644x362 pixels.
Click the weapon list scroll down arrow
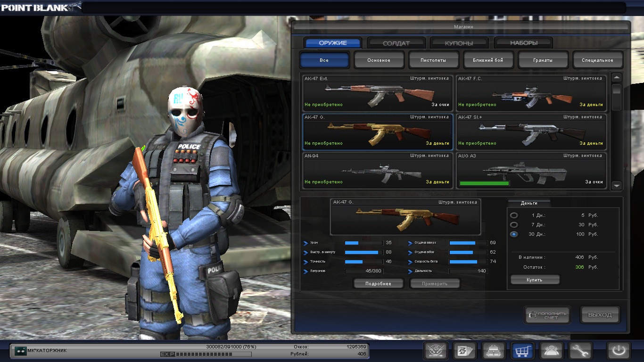coord(617,186)
